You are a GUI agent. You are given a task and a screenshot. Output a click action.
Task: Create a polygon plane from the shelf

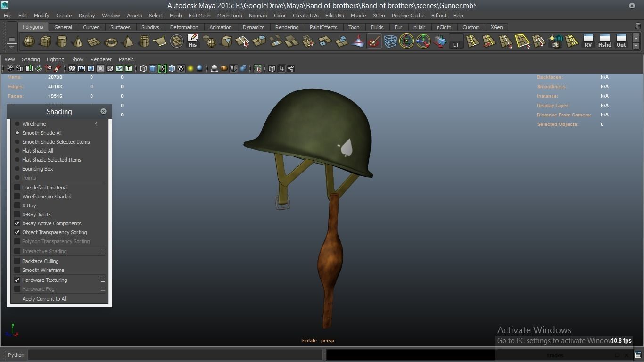coord(94,41)
